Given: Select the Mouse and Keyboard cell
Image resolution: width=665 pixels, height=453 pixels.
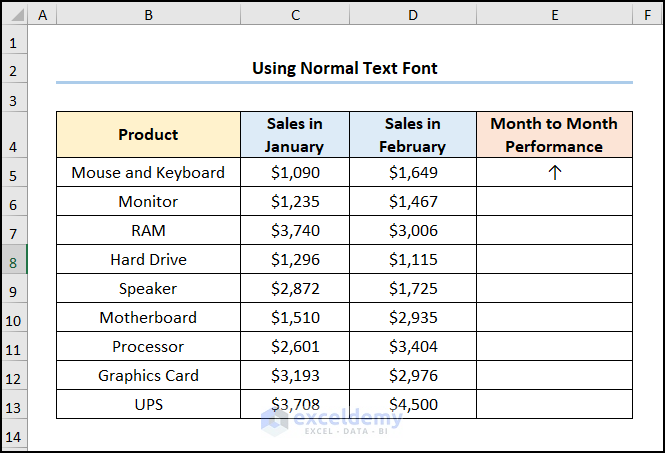Looking at the screenshot, I should pos(148,172).
